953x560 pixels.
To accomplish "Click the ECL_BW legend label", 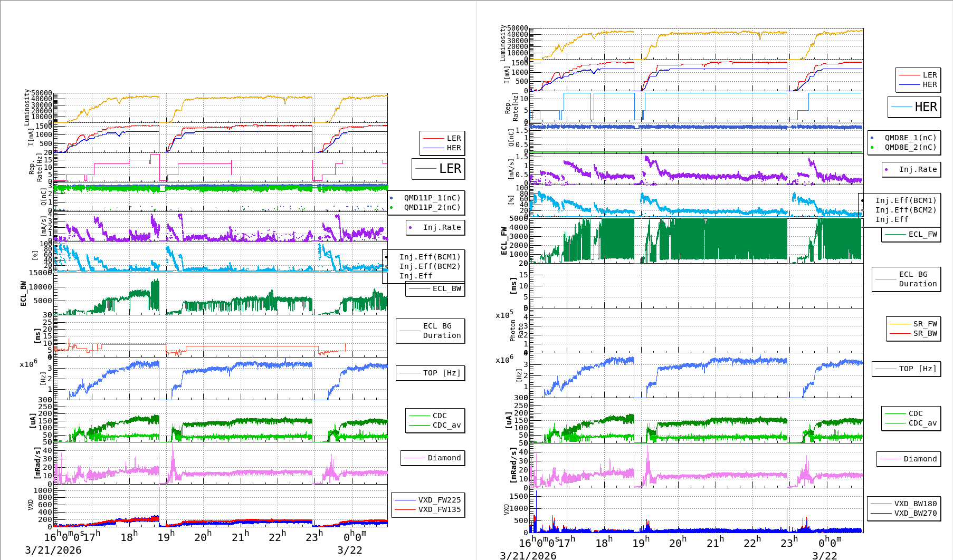I will pyautogui.click(x=446, y=288).
